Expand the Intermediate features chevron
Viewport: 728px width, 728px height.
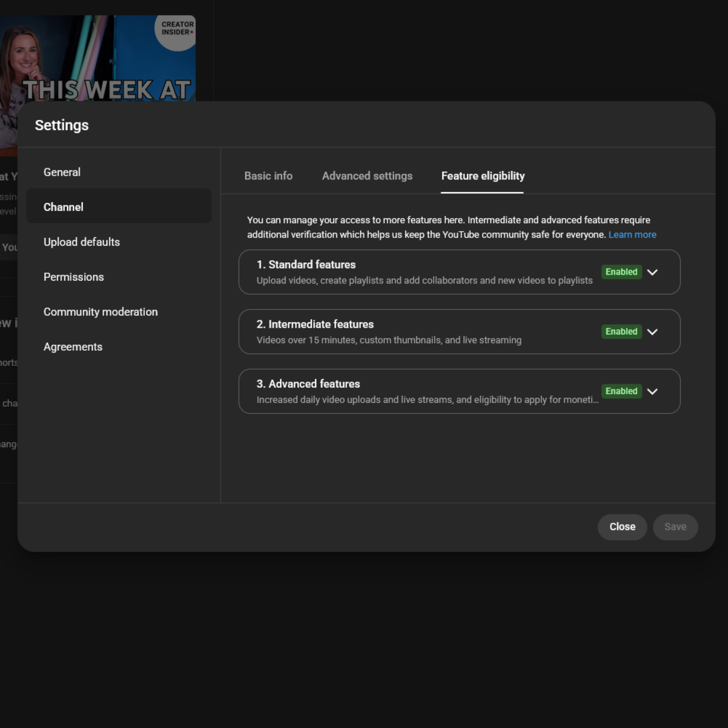pyautogui.click(x=652, y=332)
